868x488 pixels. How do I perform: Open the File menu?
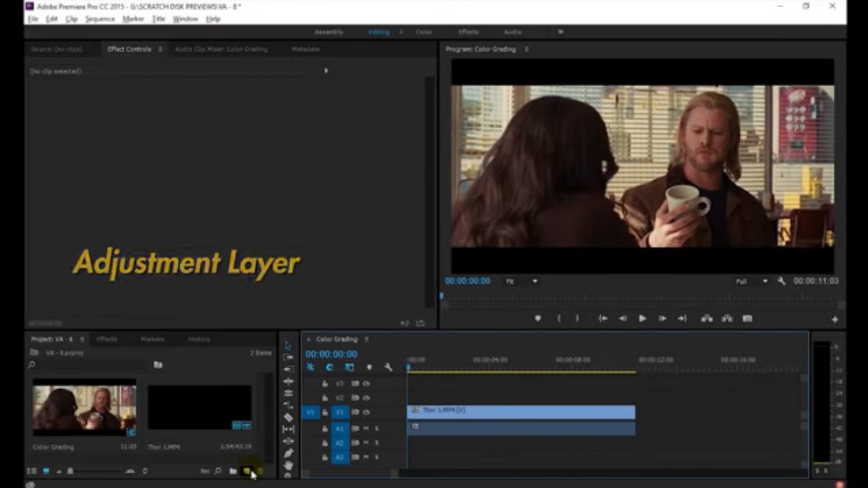[33, 18]
